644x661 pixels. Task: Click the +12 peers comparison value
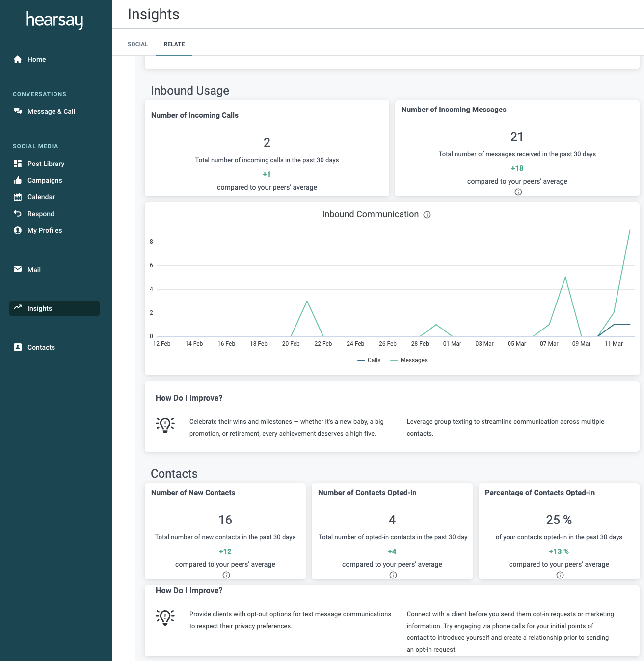[x=225, y=551]
